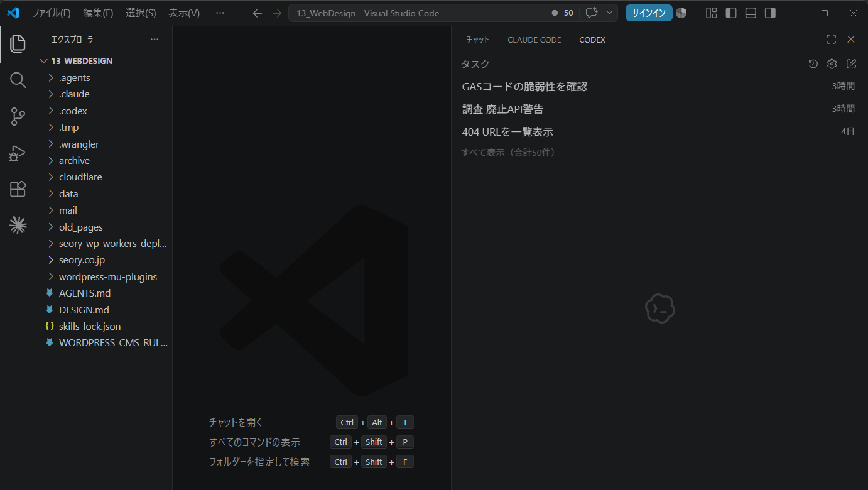Collapse the 13_WEBDESIGN root folder

104,61
